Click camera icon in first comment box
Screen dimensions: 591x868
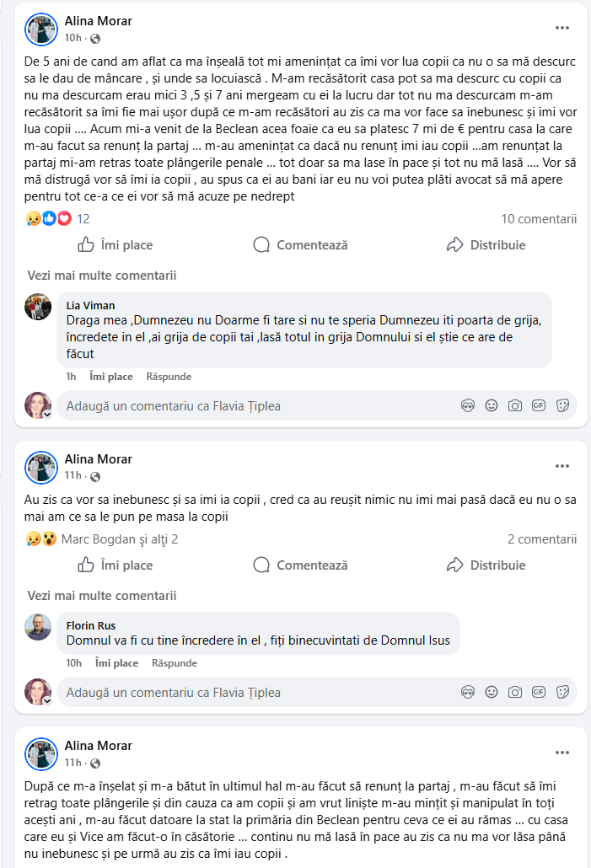pos(515,405)
